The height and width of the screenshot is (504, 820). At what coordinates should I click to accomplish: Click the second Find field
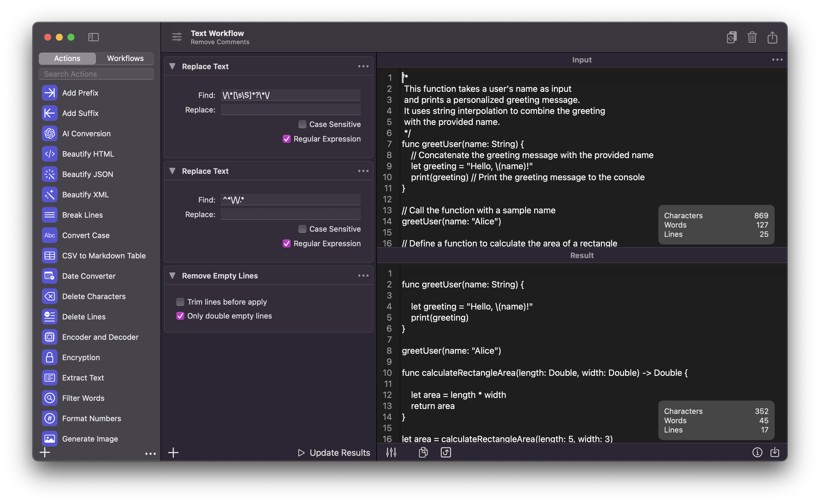[290, 200]
